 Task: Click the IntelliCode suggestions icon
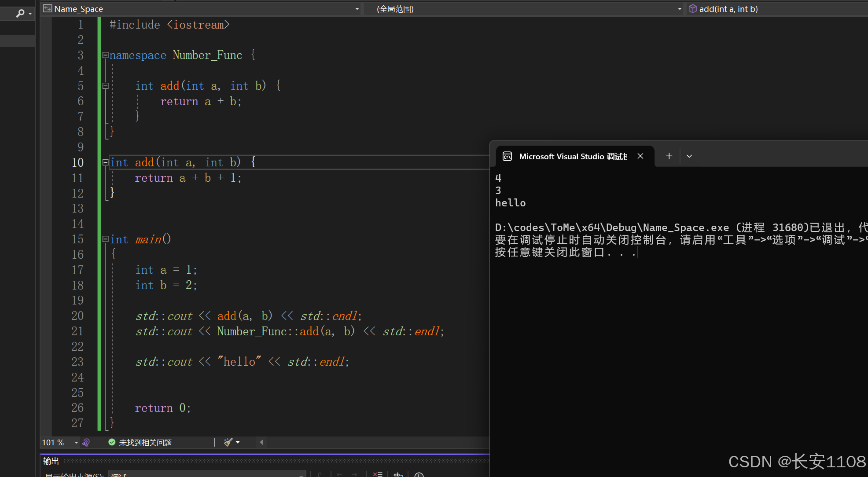coord(86,442)
